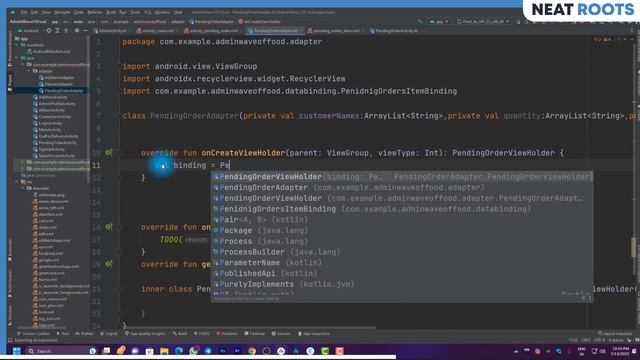Click override gutter icon on line 19

108,264
